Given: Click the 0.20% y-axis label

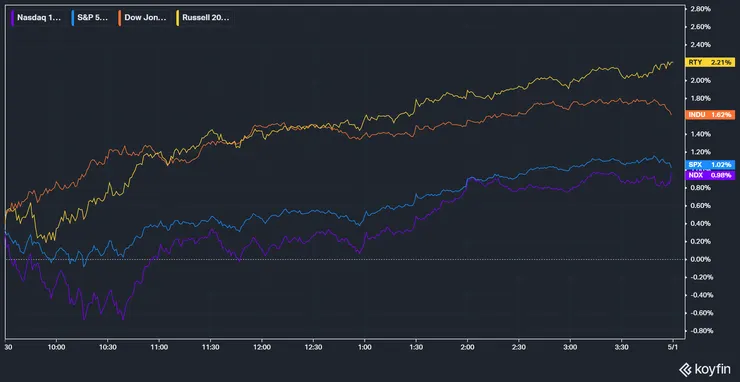Looking at the screenshot, I should 702,242.
